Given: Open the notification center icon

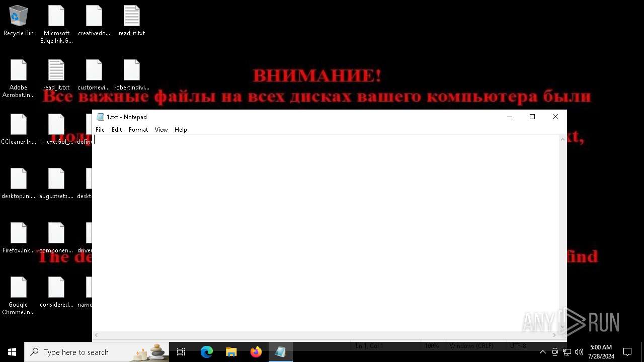Looking at the screenshot, I should pyautogui.click(x=627, y=352).
